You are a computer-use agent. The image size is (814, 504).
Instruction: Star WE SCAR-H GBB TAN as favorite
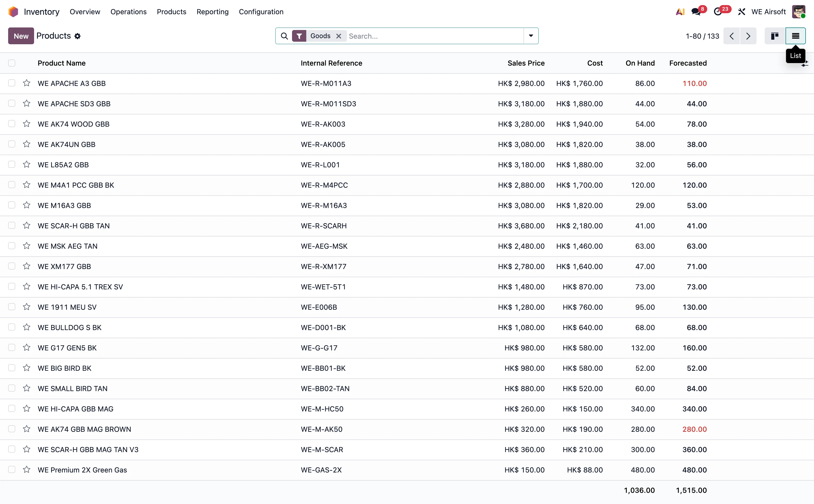27,225
